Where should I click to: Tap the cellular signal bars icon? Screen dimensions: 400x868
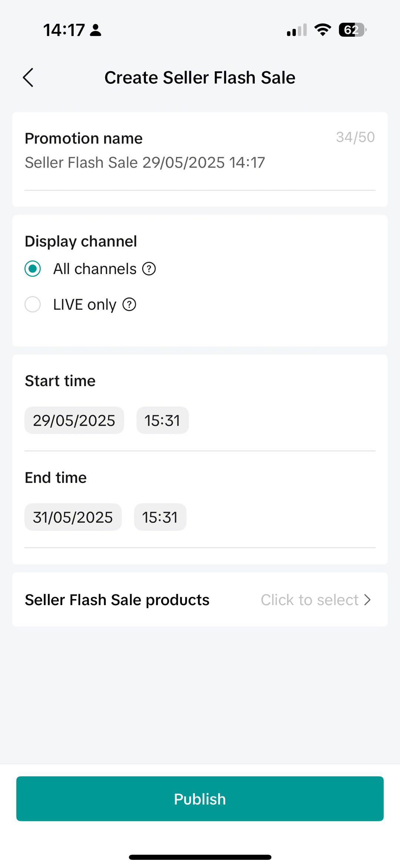[x=297, y=30]
